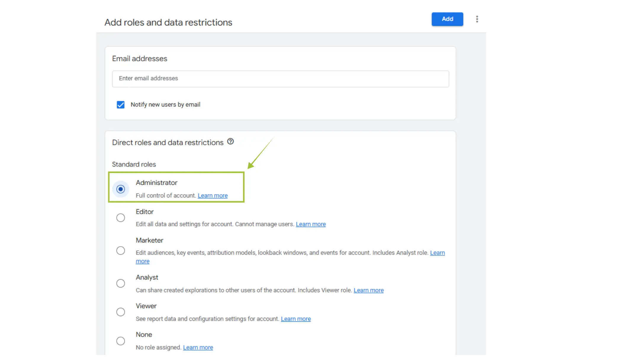Uncheck Notify new users by email
The image size is (617, 364).
tap(120, 105)
